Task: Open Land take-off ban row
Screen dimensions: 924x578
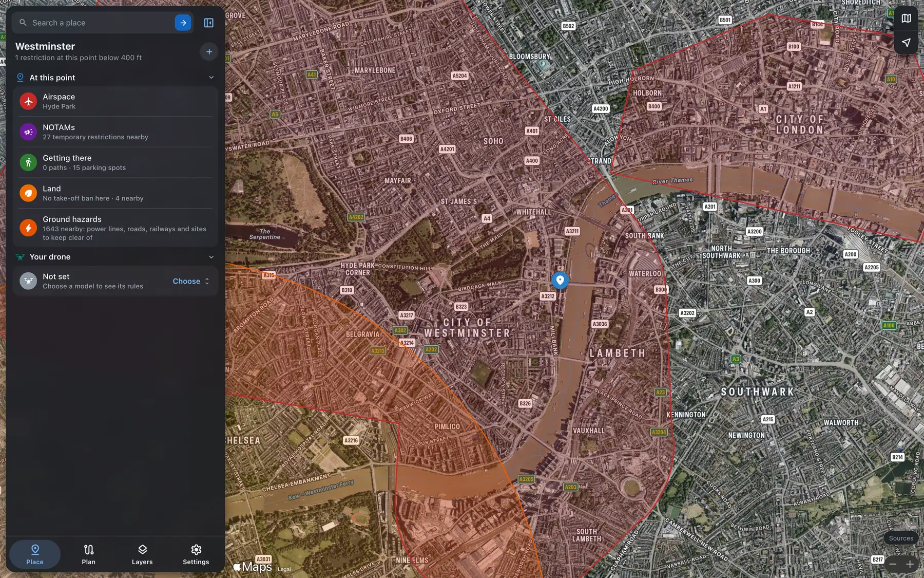Action: point(115,193)
